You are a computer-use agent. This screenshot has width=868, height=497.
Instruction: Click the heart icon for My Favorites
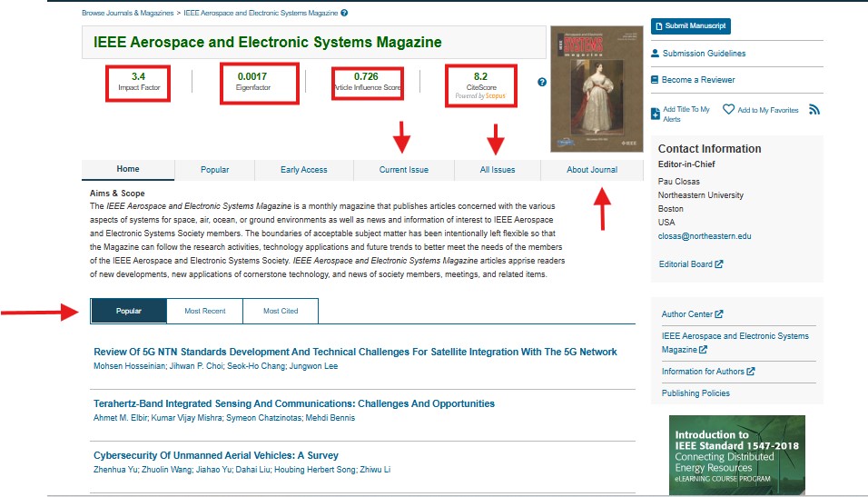tap(728, 109)
